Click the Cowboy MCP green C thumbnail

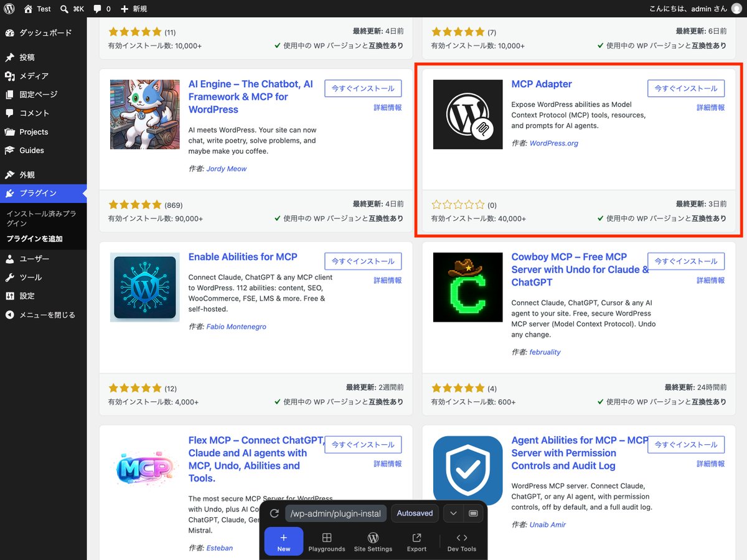tap(467, 287)
